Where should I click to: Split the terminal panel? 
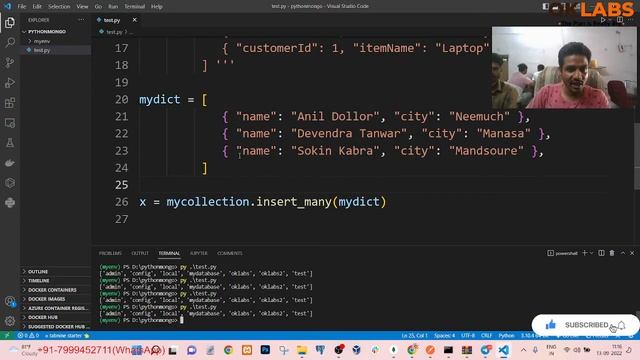pos(601,253)
